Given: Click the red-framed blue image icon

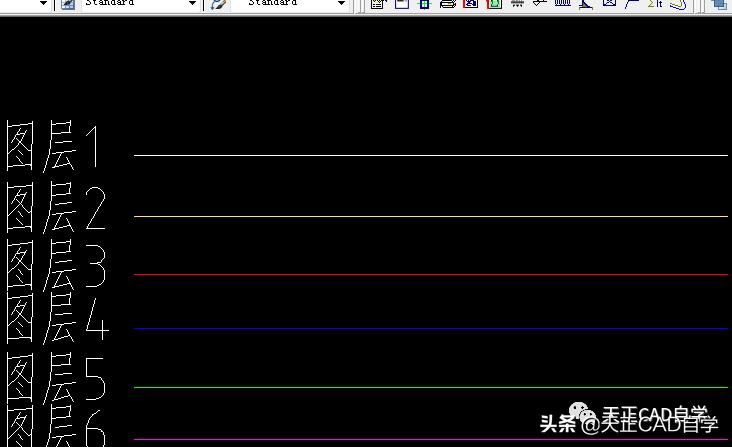Looking at the screenshot, I should coord(471,4).
